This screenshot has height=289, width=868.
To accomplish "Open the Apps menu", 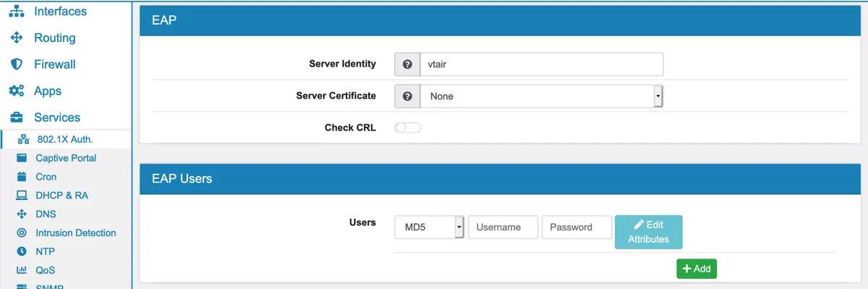I will [48, 91].
